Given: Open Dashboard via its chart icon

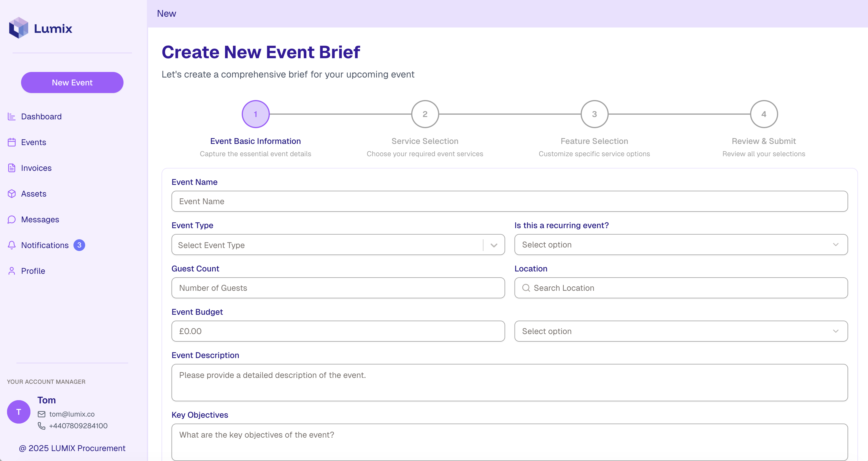Looking at the screenshot, I should tap(12, 116).
